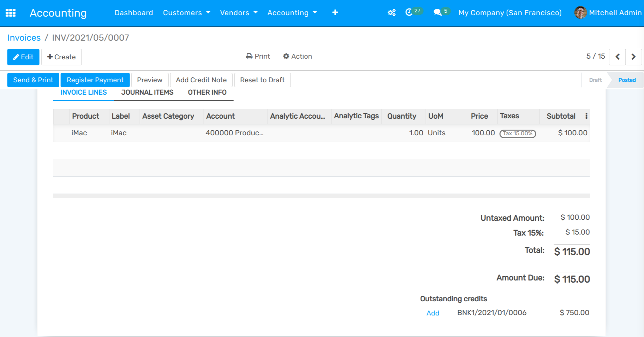
Task: Open the Print dropdown
Action: [258, 57]
